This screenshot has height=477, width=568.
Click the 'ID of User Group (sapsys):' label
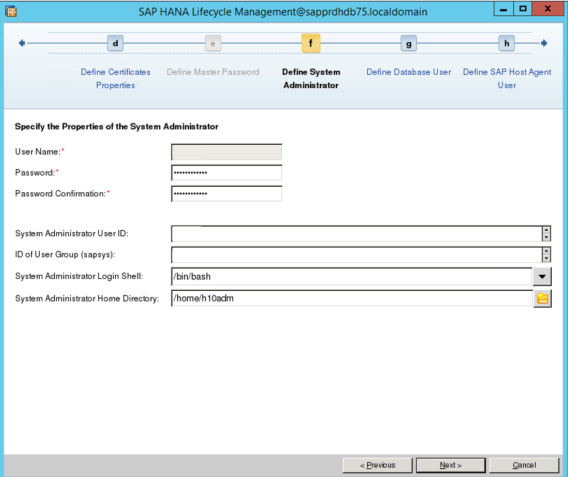(65, 255)
